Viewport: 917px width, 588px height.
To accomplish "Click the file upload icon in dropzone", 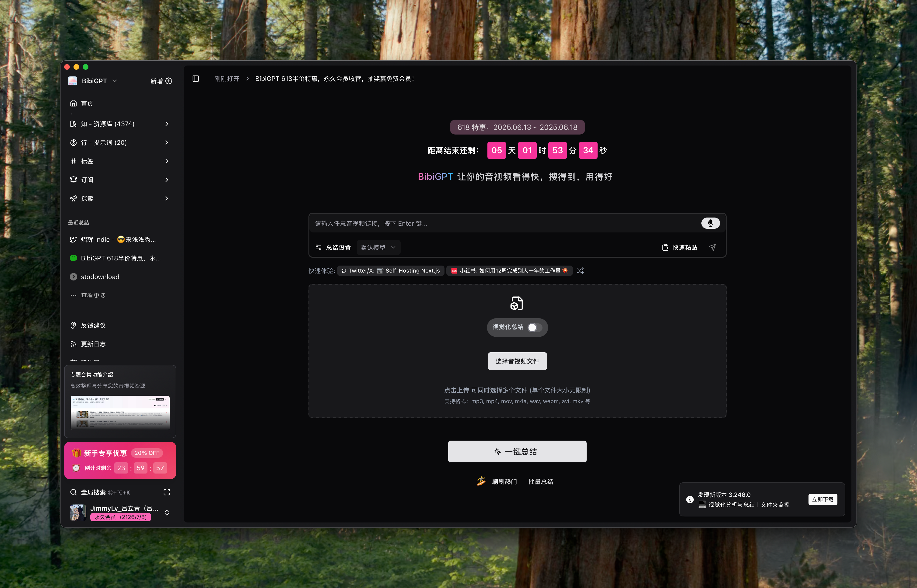I will click(517, 304).
